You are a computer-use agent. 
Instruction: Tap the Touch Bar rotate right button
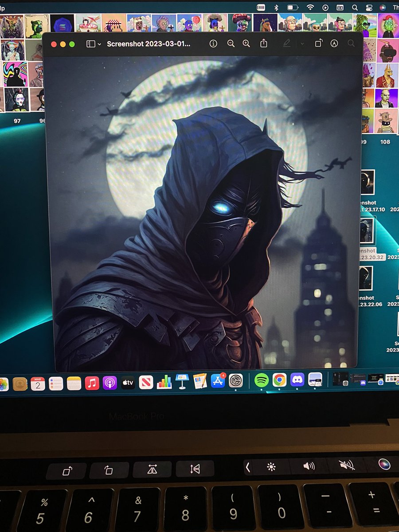(x=109, y=470)
